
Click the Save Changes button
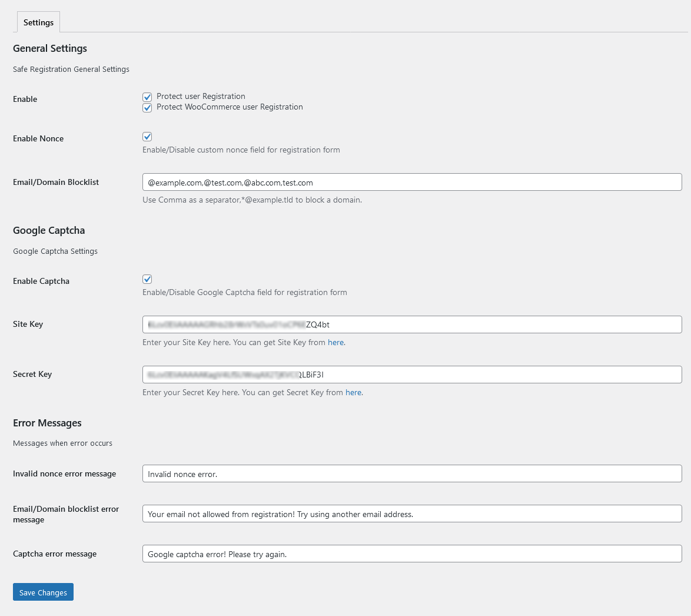pos(43,592)
